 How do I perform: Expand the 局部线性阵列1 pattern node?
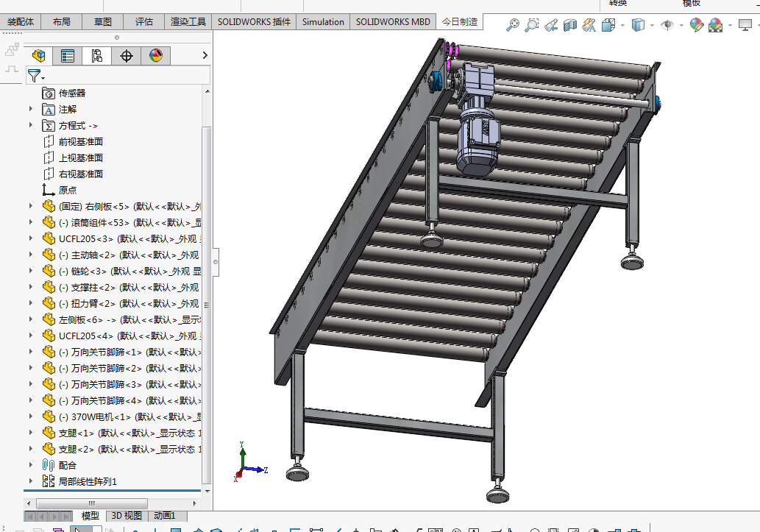31,481
